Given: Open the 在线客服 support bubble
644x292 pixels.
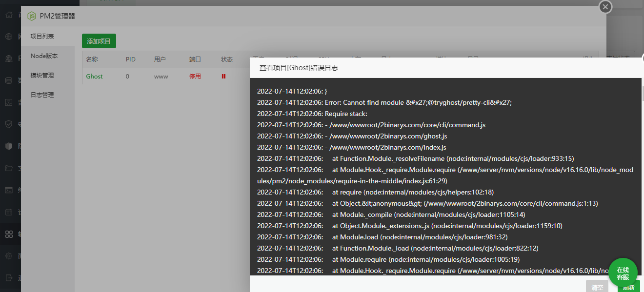Looking at the screenshot, I should pos(623,273).
